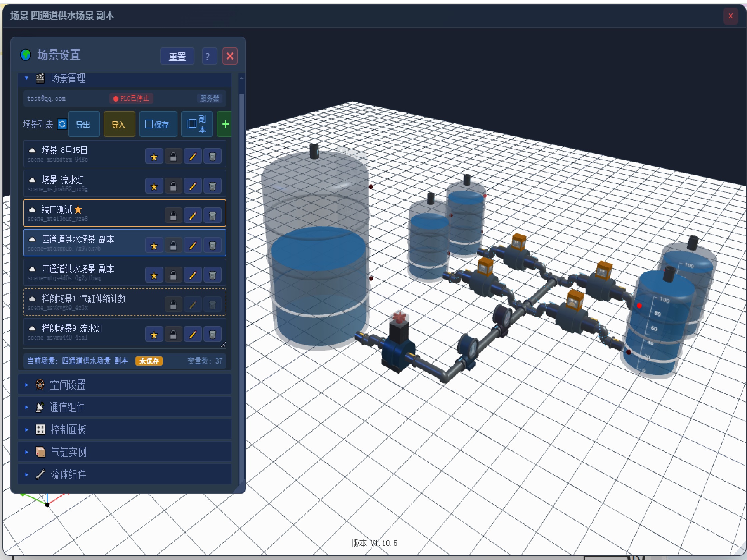Delete the 端口测试 scene
Viewport: 747px width, 560px height.
click(x=212, y=216)
